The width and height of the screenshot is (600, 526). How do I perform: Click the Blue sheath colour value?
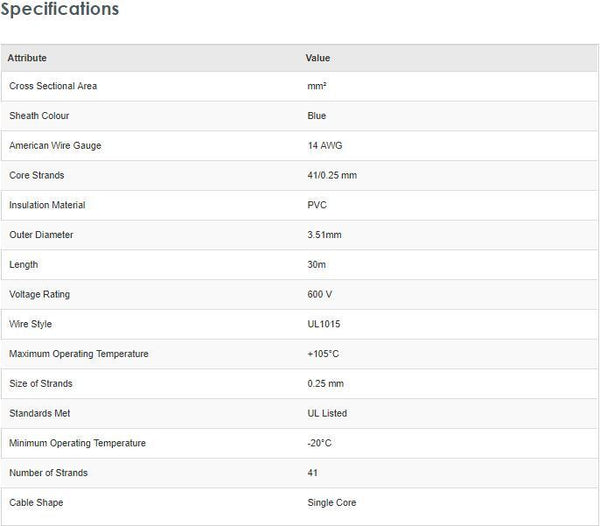[317, 116]
